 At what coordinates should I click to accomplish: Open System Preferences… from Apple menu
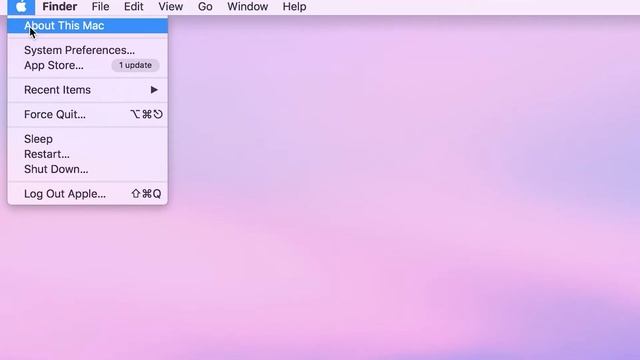[x=87, y=50]
